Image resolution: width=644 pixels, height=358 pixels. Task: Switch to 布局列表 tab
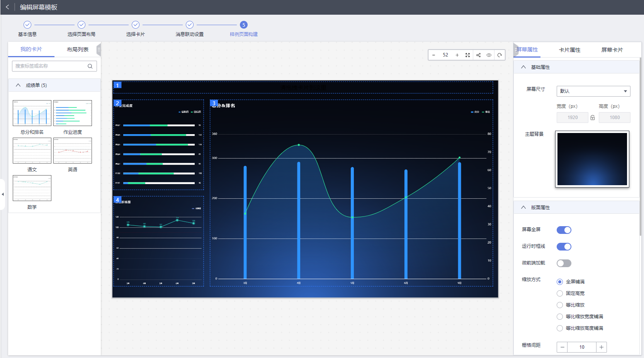78,49
